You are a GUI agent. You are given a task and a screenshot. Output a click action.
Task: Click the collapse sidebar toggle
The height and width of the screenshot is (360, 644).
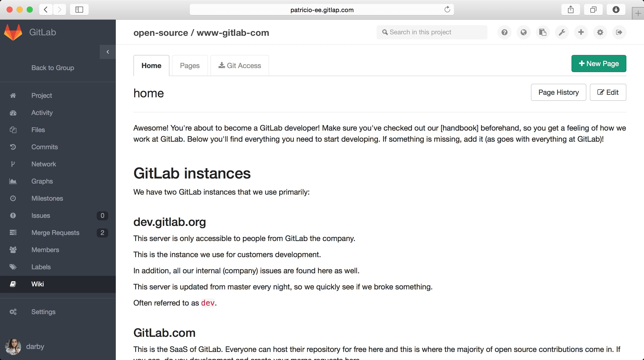coord(108,52)
